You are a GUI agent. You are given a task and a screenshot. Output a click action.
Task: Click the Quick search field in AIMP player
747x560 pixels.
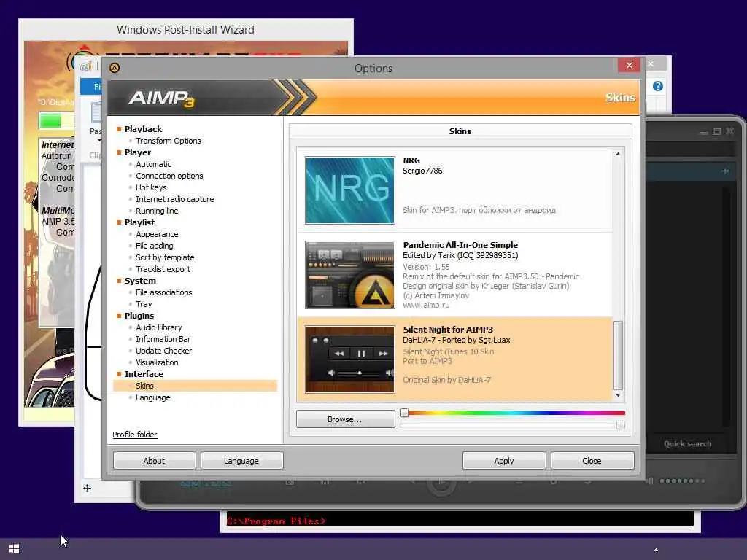[x=687, y=444]
